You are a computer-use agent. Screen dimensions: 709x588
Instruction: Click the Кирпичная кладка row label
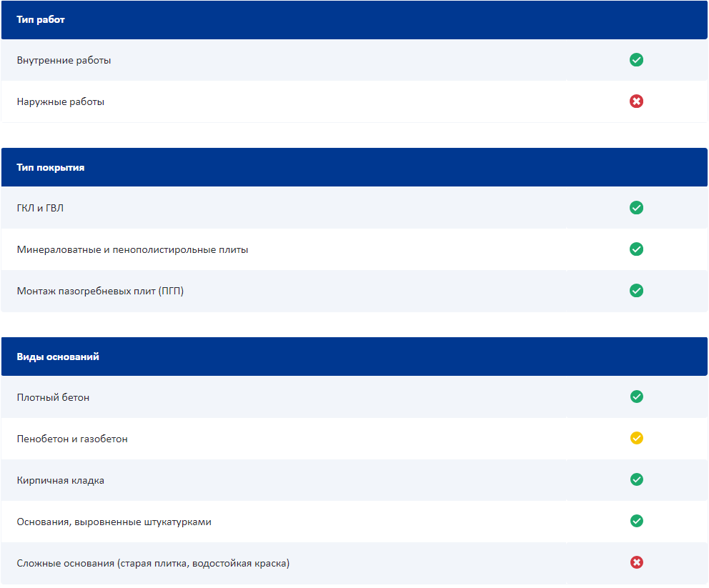(61, 480)
